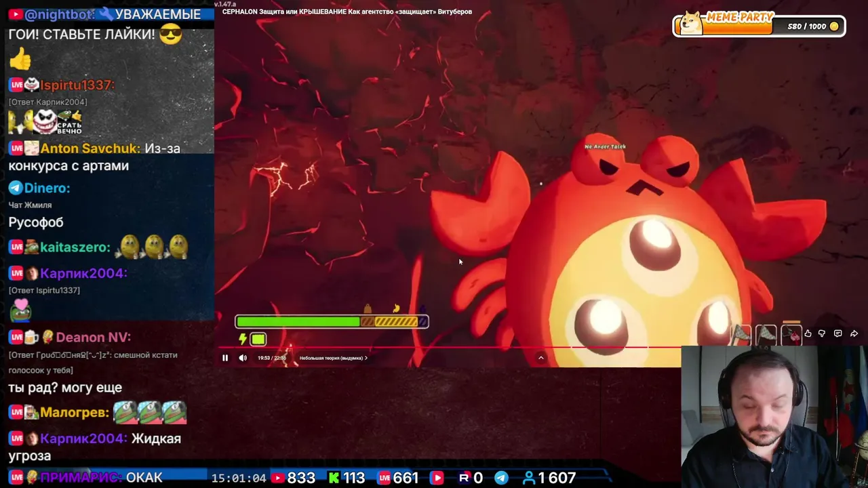Click the Doge icon on Meme Party banner

[691, 22]
